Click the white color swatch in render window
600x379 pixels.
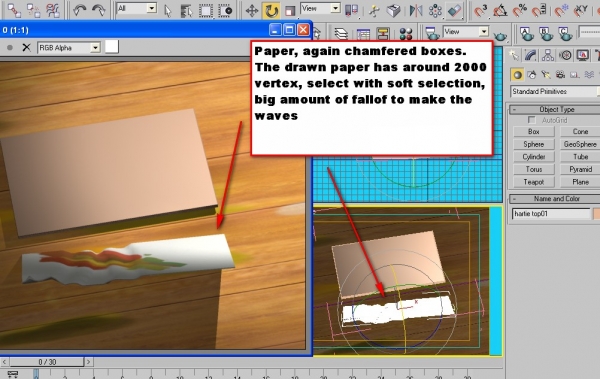pyautogui.click(x=112, y=47)
